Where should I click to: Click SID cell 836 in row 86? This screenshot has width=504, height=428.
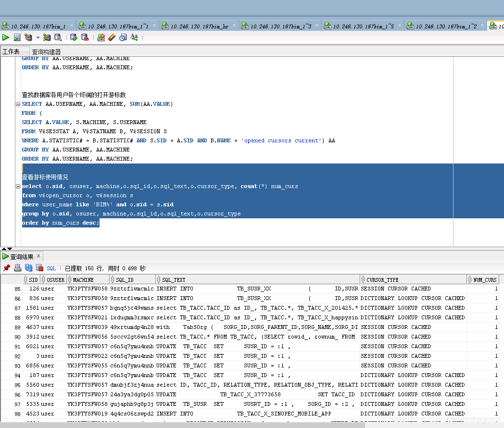tap(31, 299)
